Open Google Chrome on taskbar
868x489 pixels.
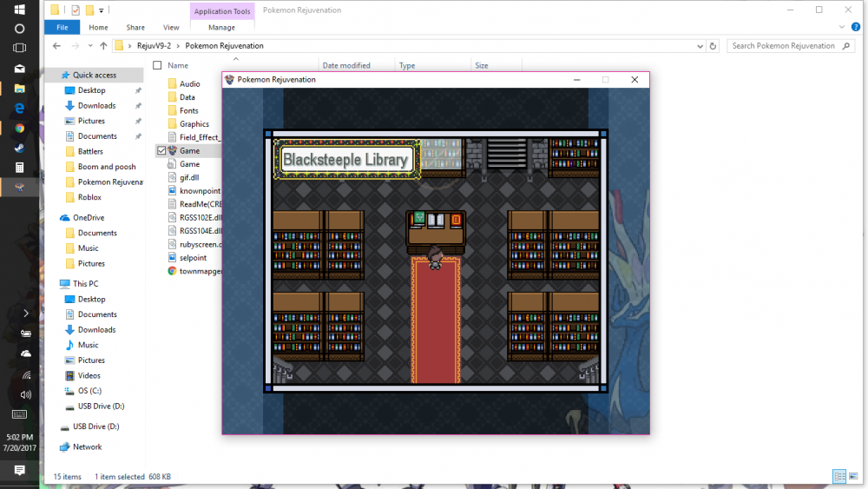(x=19, y=129)
